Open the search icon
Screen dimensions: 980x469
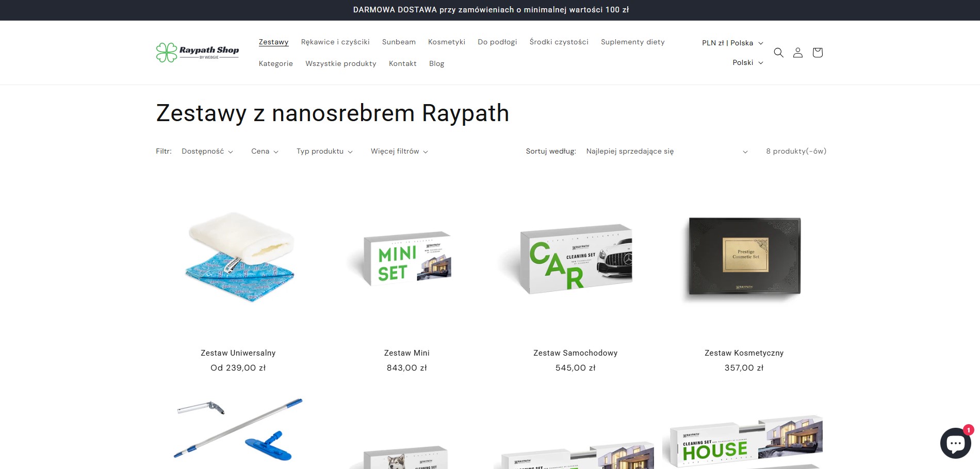pyautogui.click(x=778, y=52)
